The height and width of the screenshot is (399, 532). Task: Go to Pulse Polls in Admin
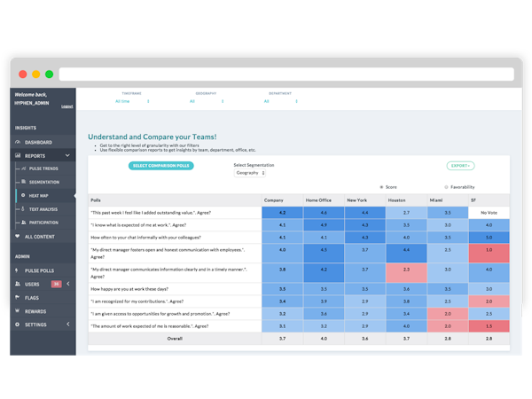click(x=39, y=270)
